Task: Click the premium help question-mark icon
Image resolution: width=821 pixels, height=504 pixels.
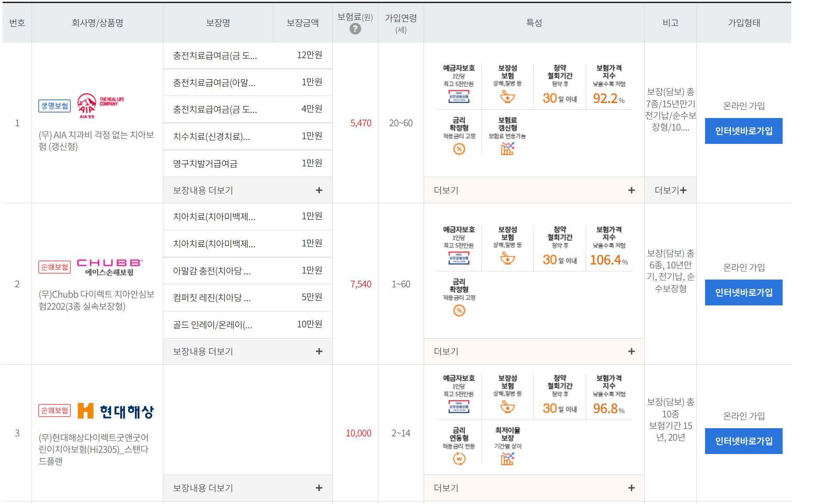Action: (355, 29)
